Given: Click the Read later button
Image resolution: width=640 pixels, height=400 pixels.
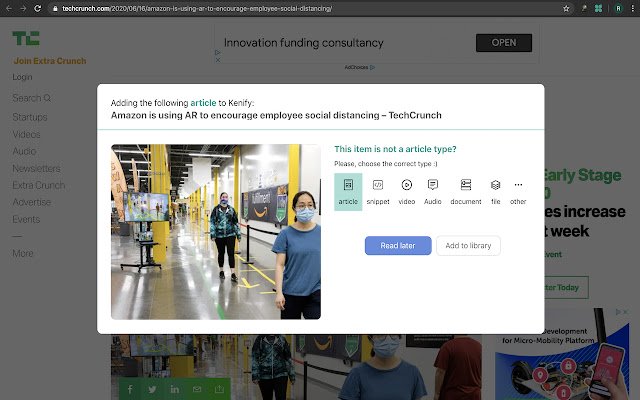Looking at the screenshot, I should [398, 245].
